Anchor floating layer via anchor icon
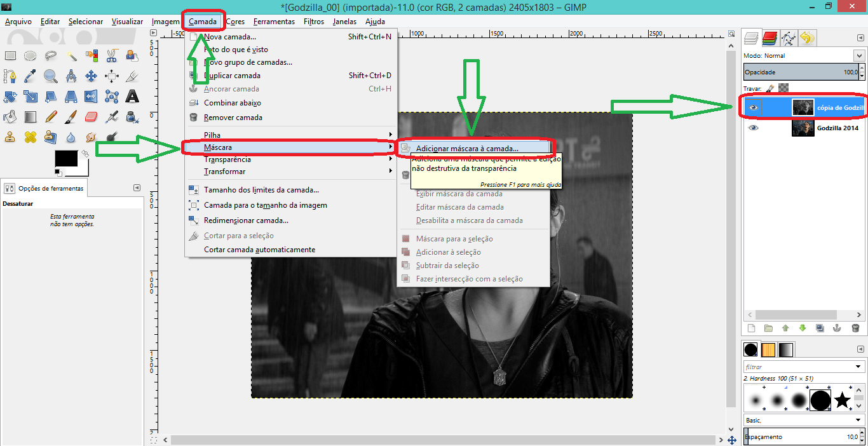The width and height of the screenshot is (868, 446). (837, 328)
